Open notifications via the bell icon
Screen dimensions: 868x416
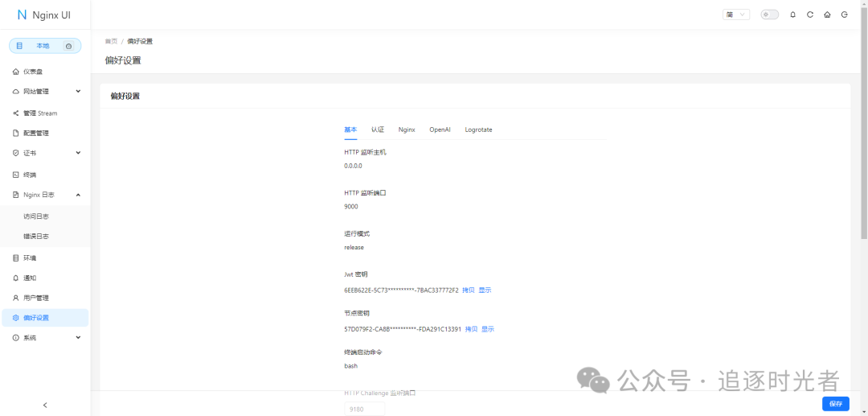pos(792,15)
